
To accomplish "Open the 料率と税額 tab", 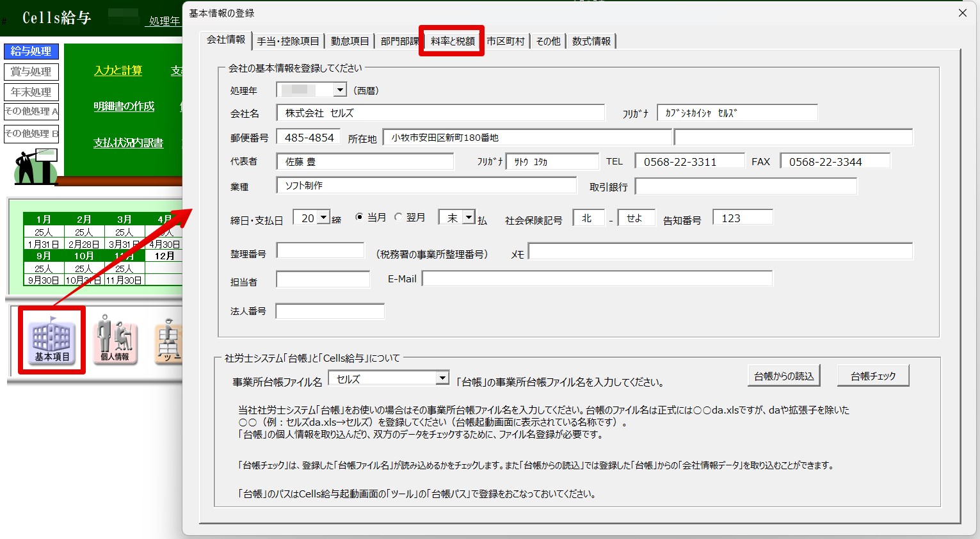I will pyautogui.click(x=452, y=41).
